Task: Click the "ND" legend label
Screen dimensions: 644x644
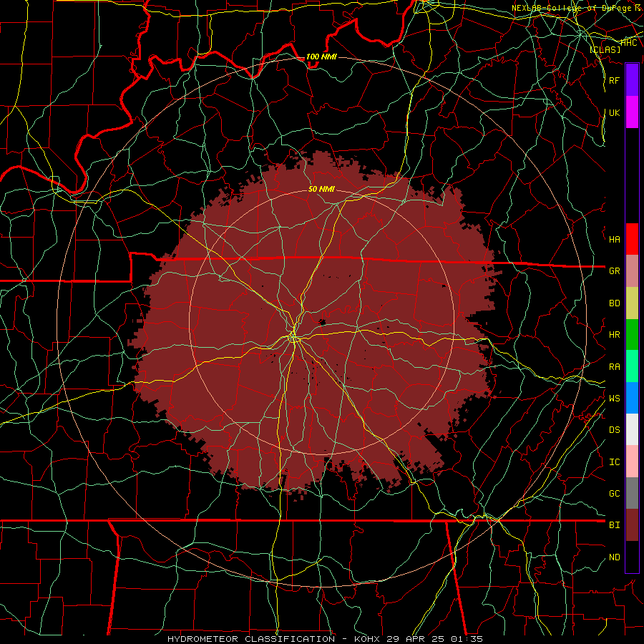Action: [614, 557]
